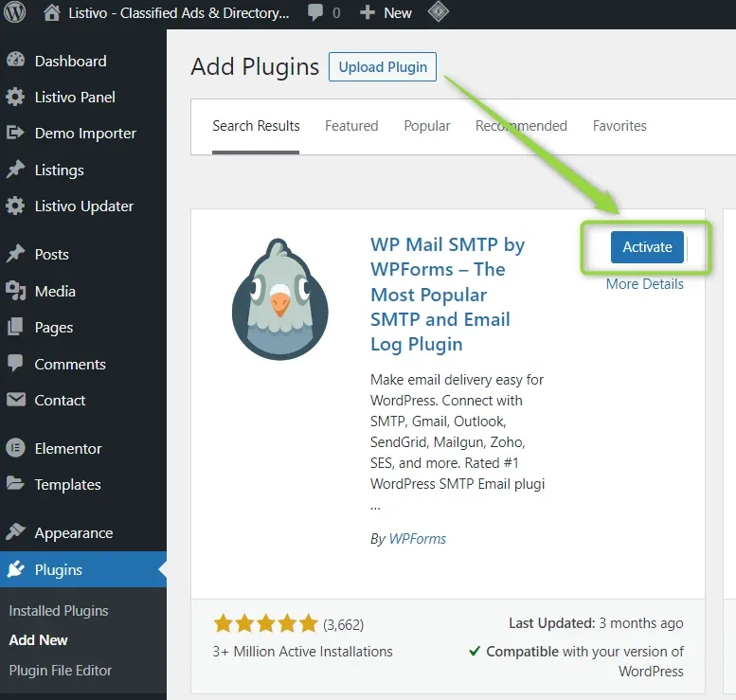Click the plus icon beside New
Image resolution: width=736 pixels, height=700 pixels.
(x=368, y=12)
